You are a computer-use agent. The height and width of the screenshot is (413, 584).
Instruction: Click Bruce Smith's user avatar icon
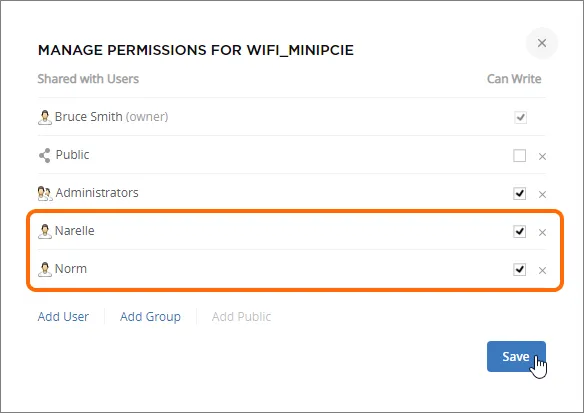(x=45, y=117)
